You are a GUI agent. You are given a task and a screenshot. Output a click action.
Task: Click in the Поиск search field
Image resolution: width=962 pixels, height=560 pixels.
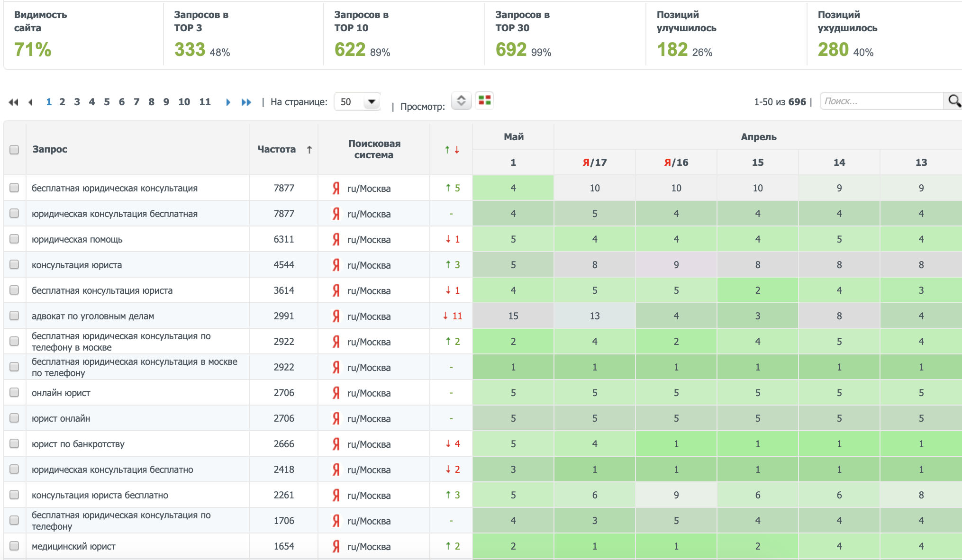880,101
